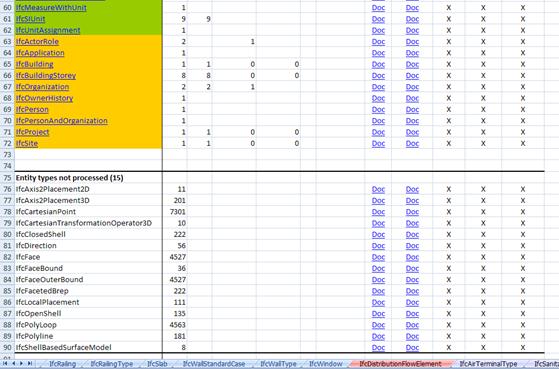
Task: Click the previous sheet navigation arrow
Action: click(13, 363)
